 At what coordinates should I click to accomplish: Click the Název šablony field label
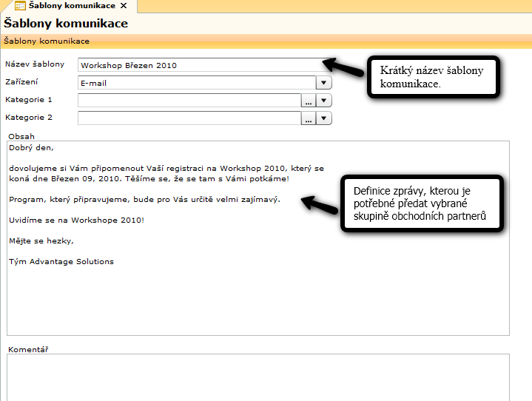click(35, 64)
